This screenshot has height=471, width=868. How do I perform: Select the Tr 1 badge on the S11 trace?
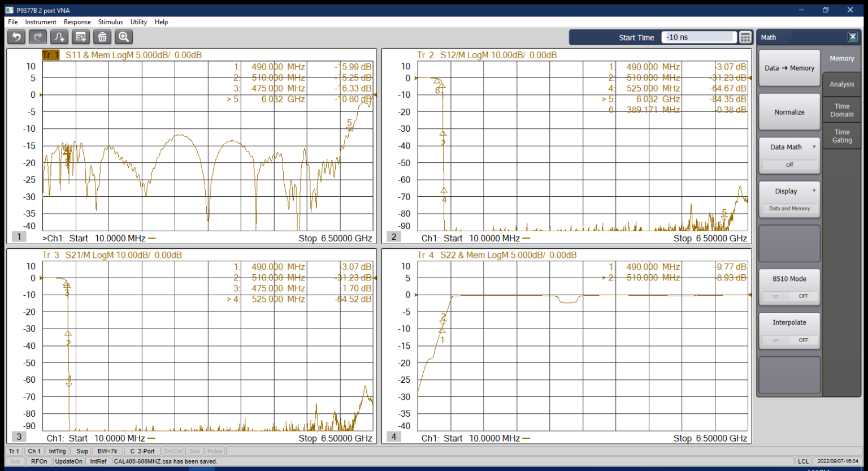[50, 55]
